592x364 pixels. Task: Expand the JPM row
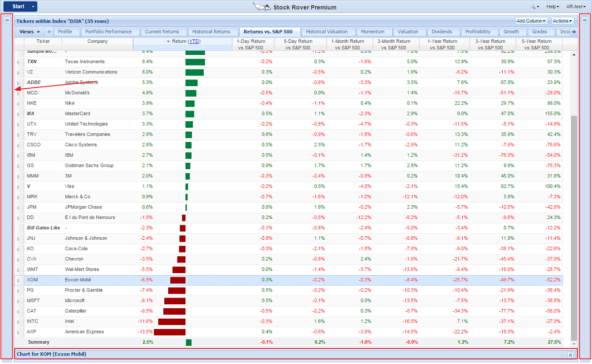(x=19, y=207)
